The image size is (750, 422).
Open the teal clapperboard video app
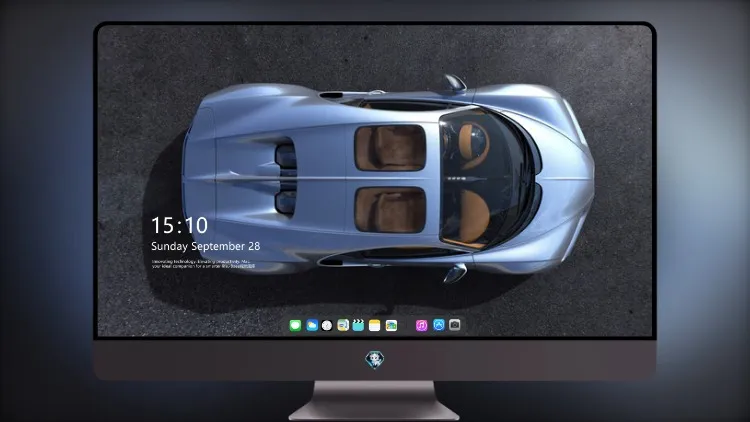tap(358, 325)
